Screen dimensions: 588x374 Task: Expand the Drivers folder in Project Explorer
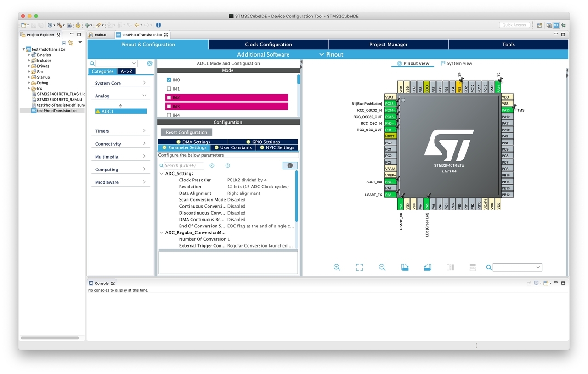(28, 66)
